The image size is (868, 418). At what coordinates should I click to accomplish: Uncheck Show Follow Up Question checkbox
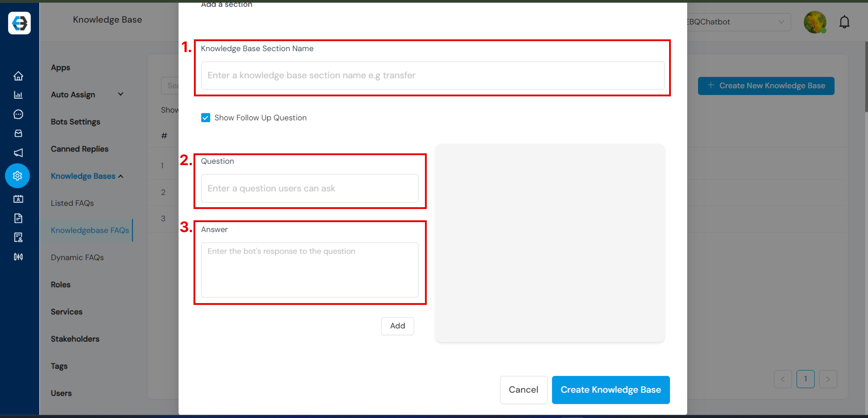[206, 118]
